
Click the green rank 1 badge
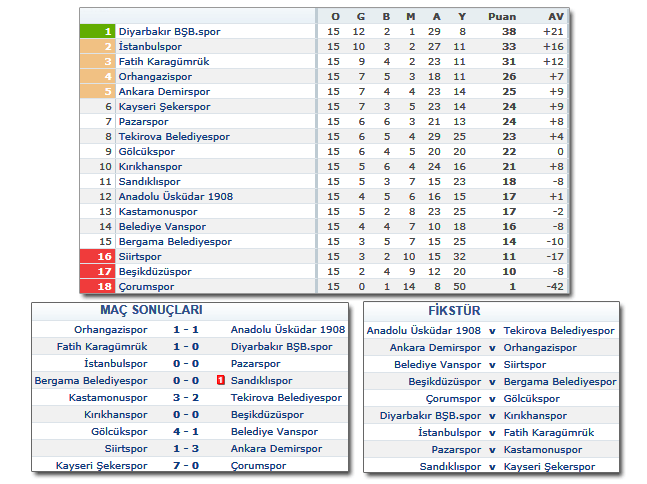[97, 32]
